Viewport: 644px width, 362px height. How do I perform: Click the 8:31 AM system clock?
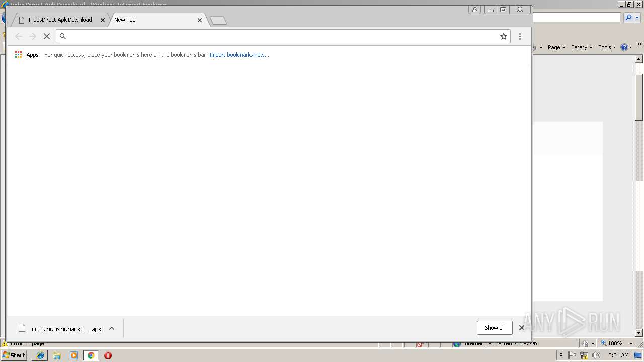click(618, 355)
